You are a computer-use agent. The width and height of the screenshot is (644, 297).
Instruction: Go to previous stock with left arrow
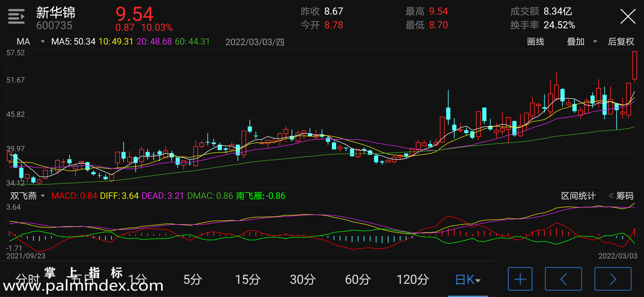click(x=563, y=279)
